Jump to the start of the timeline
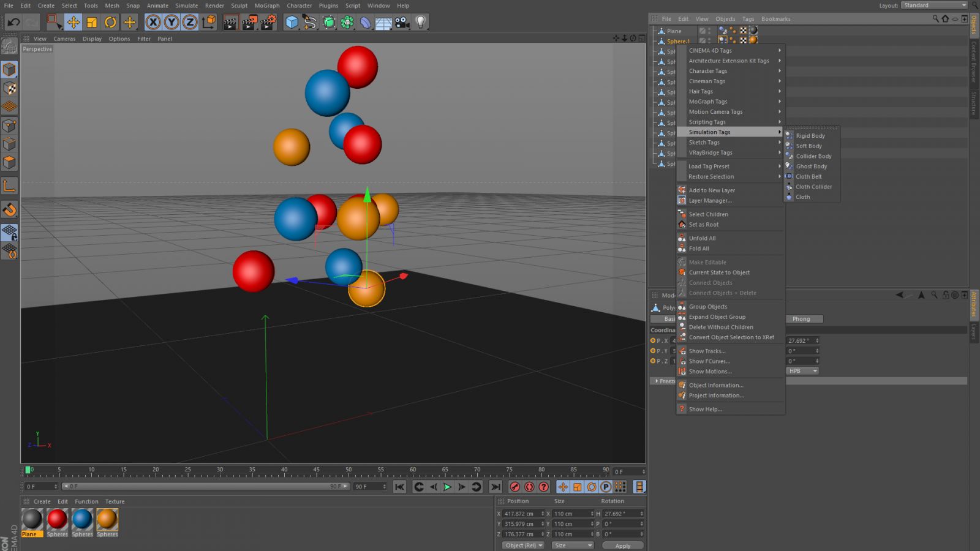The width and height of the screenshot is (980, 551). pyautogui.click(x=399, y=487)
